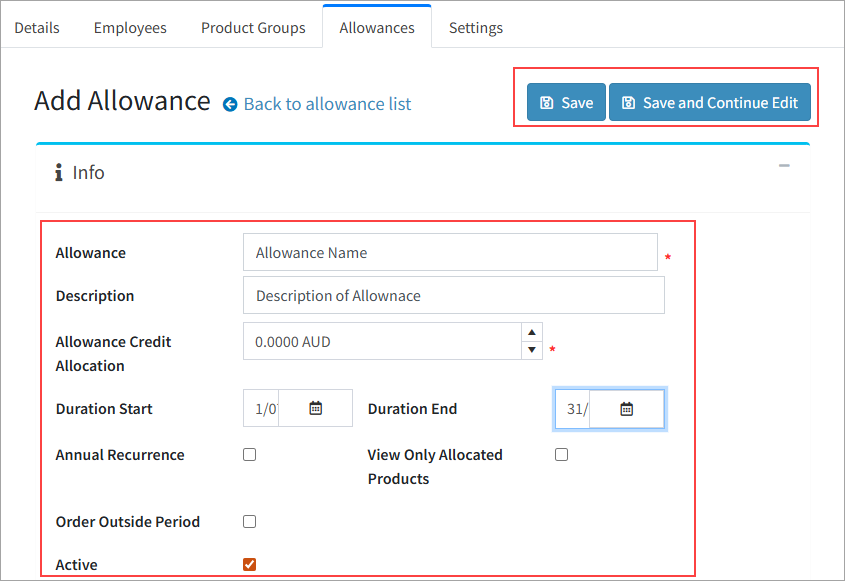Tick View Only Allocated Products checkbox
The height and width of the screenshot is (581, 845).
coord(562,455)
